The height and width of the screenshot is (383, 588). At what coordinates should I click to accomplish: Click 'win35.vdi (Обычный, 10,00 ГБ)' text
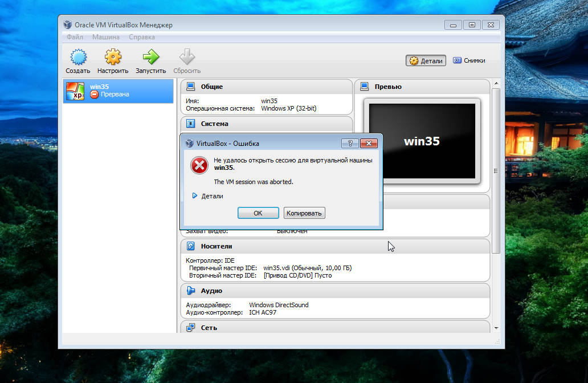coord(308,268)
